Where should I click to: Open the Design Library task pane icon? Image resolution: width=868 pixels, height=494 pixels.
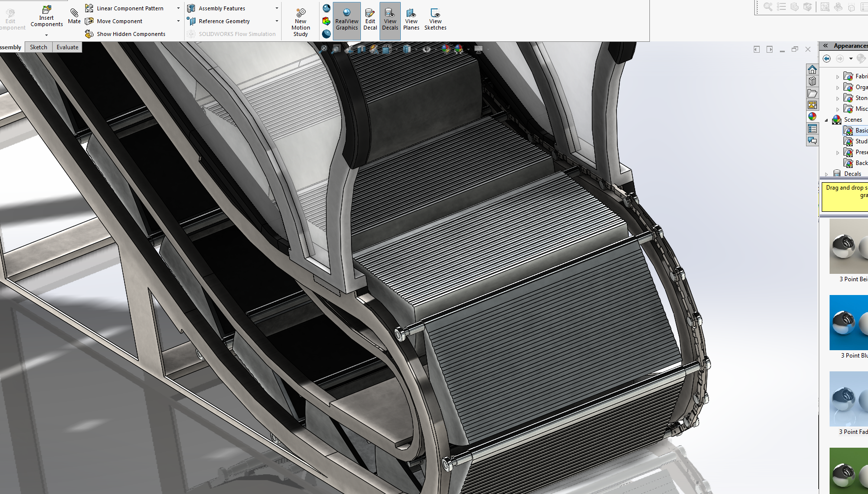click(812, 81)
